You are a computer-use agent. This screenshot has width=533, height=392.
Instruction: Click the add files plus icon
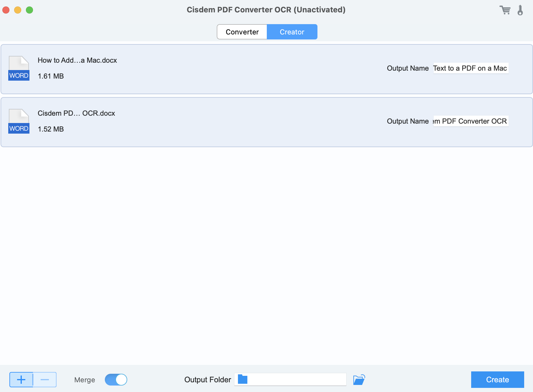pyautogui.click(x=21, y=380)
